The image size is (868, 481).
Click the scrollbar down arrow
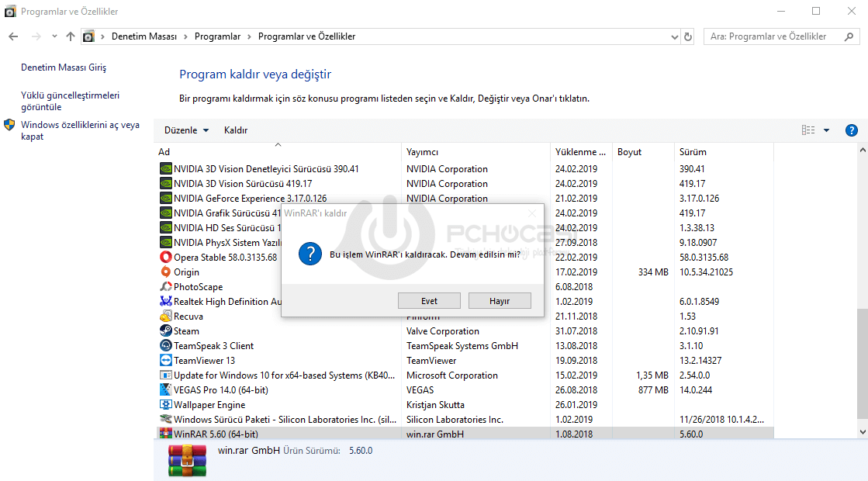tap(863, 432)
